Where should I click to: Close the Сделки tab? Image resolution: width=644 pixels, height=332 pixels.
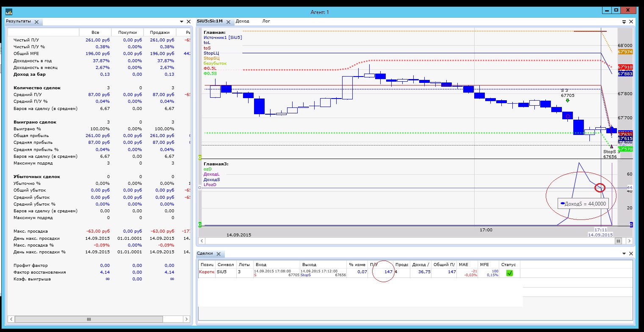(218, 254)
